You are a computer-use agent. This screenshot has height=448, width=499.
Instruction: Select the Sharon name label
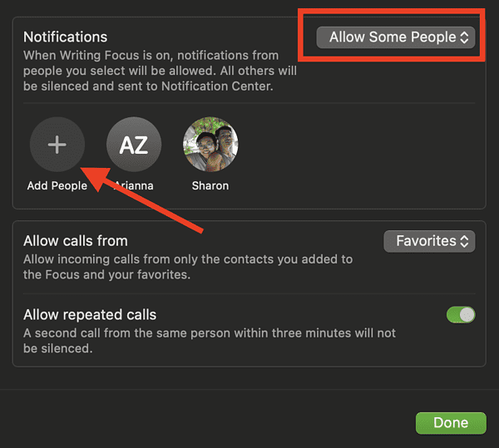tap(210, 185)
